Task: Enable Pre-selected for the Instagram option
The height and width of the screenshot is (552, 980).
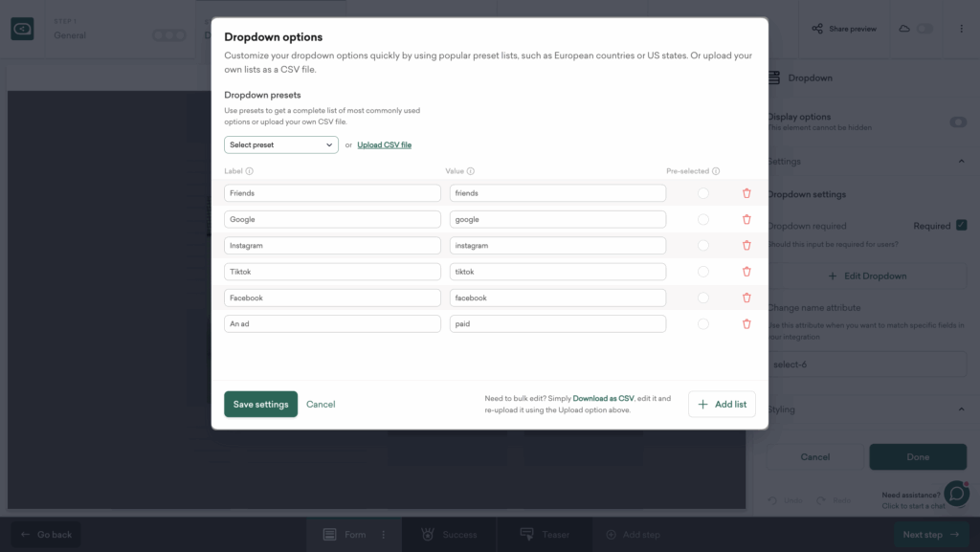Action: 703,245
